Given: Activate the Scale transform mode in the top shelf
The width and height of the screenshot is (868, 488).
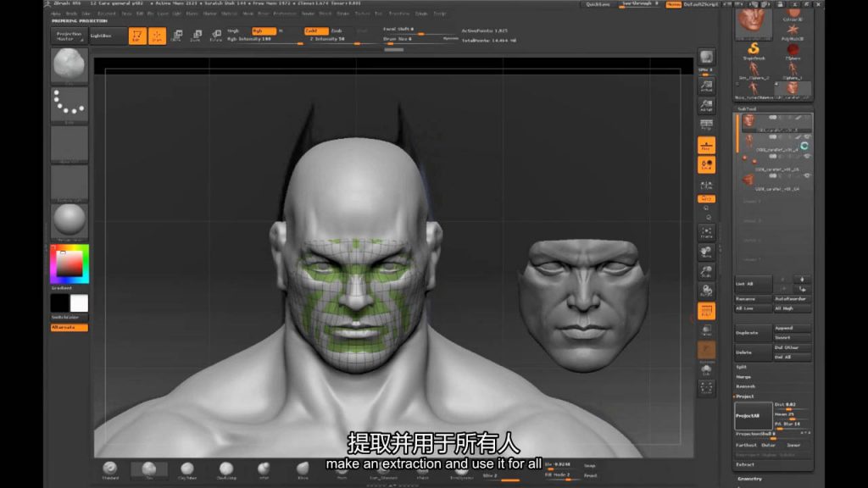Looking at the screenshot, I should pyautogui.click(x=196, y=36).
